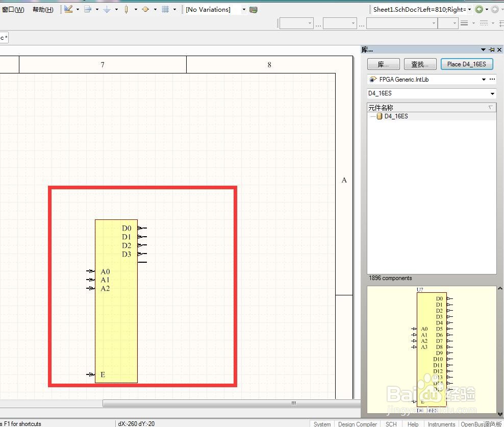Viewport: 504px width, 427px height.
Task: Click the ellipsis next to library dropdown
Action: pos(492,79)
